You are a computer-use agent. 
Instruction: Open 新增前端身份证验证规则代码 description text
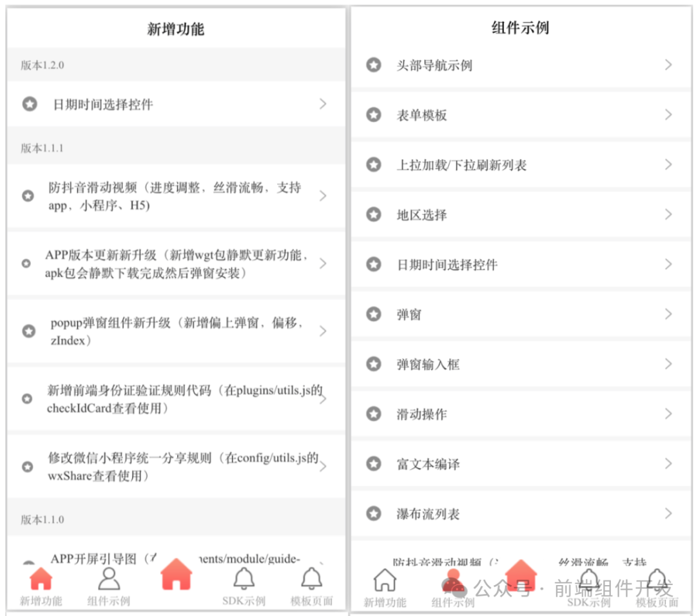[185, 399]
